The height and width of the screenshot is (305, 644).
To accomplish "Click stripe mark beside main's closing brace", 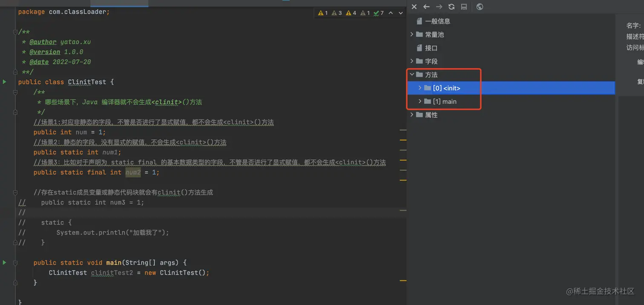I will point(403,280).
